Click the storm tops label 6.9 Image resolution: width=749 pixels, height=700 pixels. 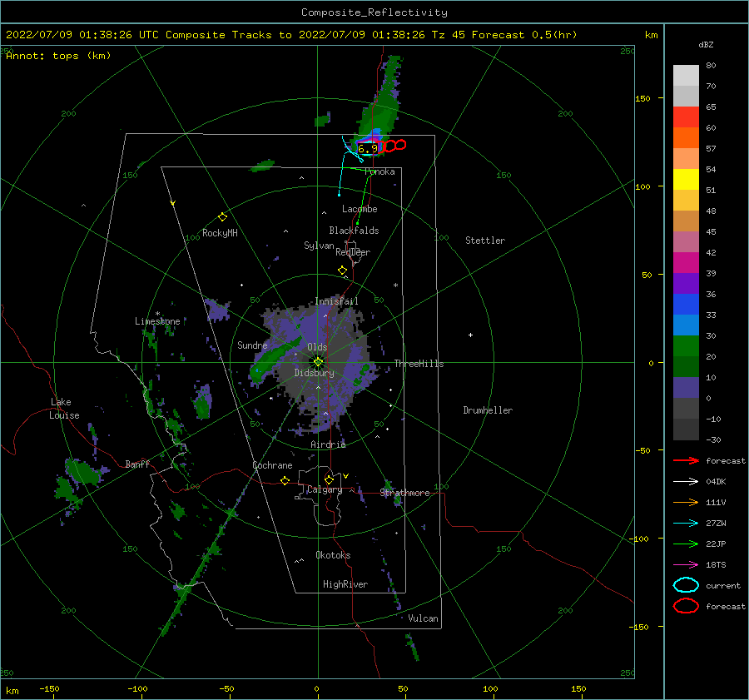(367, 149)
